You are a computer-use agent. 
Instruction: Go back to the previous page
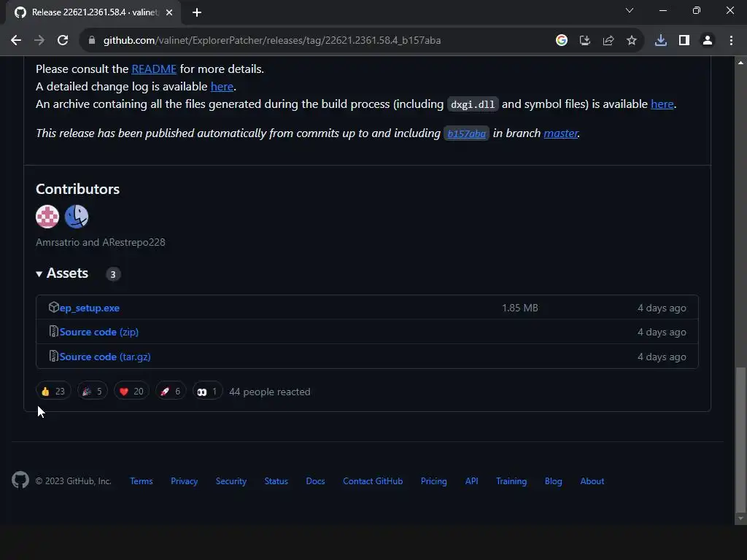click(16, 41)
